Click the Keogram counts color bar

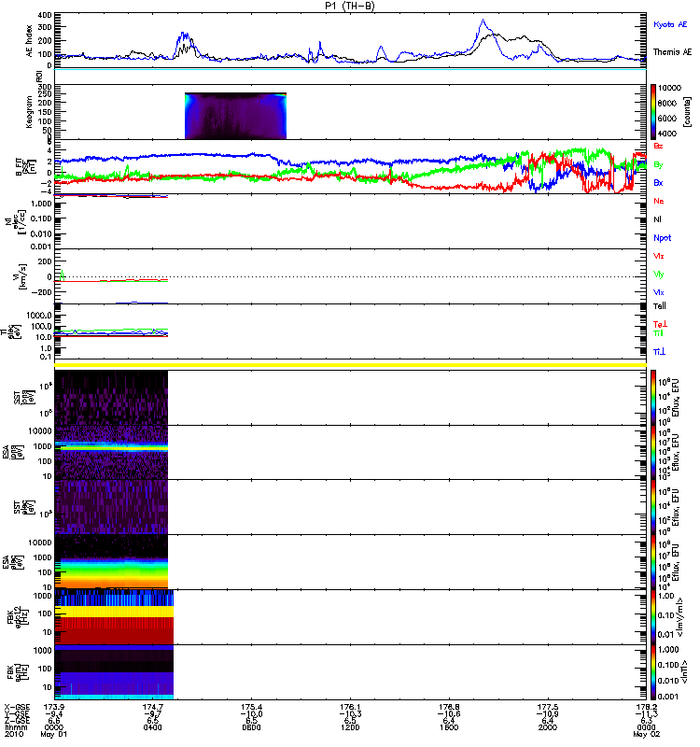tap(654, 112)
